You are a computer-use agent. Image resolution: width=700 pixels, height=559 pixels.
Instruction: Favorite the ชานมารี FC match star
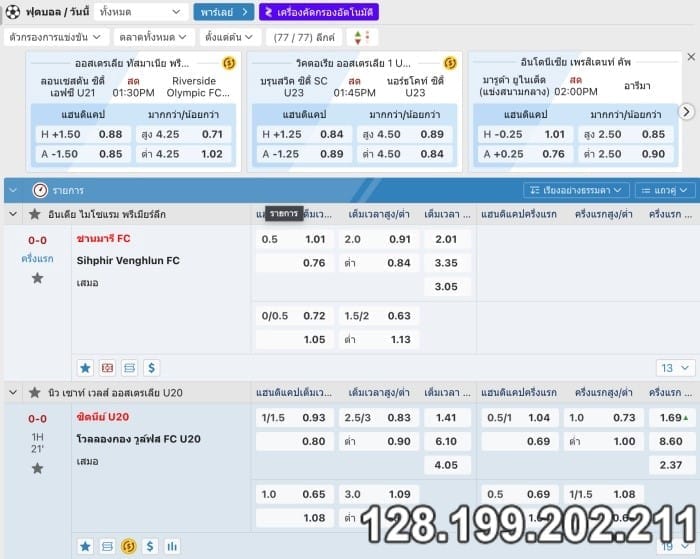pos(38,278)
